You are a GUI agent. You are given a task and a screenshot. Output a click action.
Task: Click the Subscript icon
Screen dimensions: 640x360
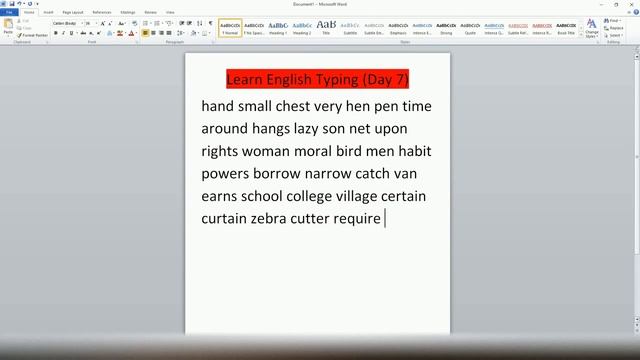91,33
